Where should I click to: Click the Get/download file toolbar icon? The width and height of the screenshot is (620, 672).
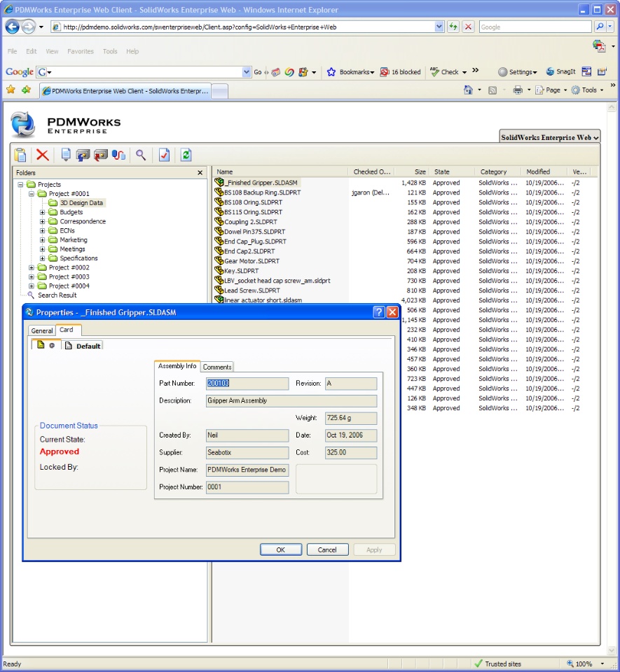[66, 155]
